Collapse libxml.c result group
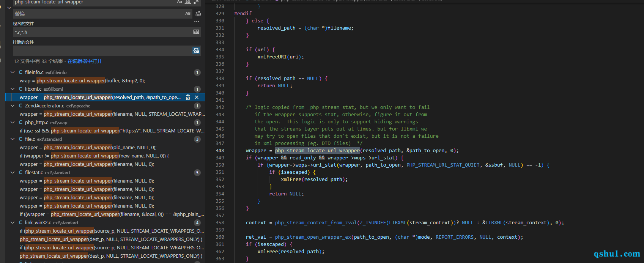644x263 pixels. click(13, 89)
